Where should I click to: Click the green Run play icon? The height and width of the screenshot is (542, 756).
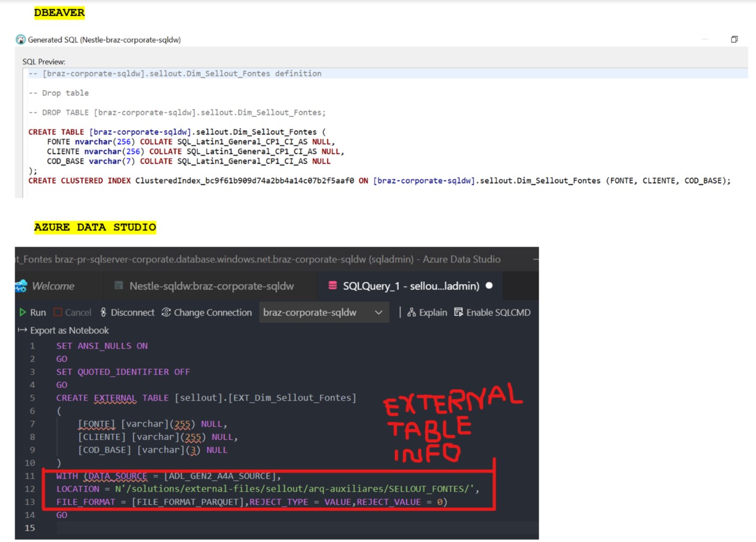(x=22, y=312)
